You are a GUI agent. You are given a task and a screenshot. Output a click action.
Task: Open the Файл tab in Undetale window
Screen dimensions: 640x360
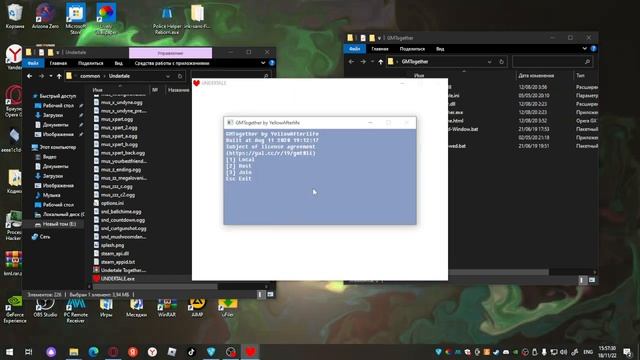tap(33, 63)
